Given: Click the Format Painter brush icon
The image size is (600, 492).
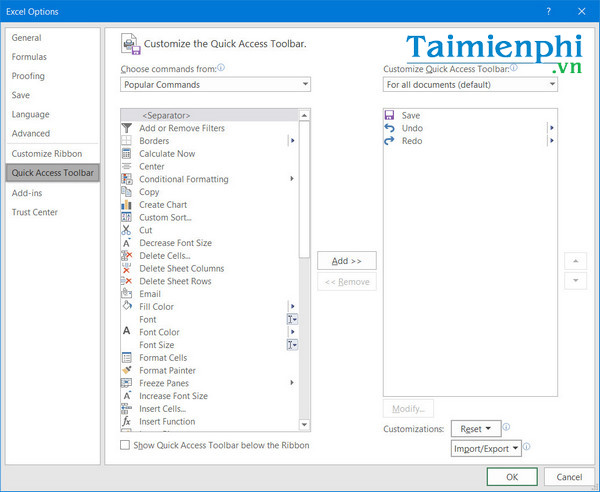Looking at the screenshot, I should [127, 370].
